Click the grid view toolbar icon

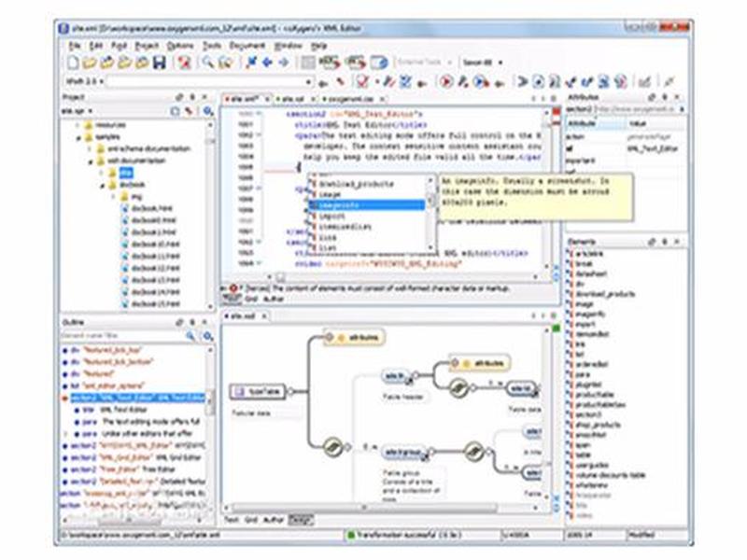[308, 62]
